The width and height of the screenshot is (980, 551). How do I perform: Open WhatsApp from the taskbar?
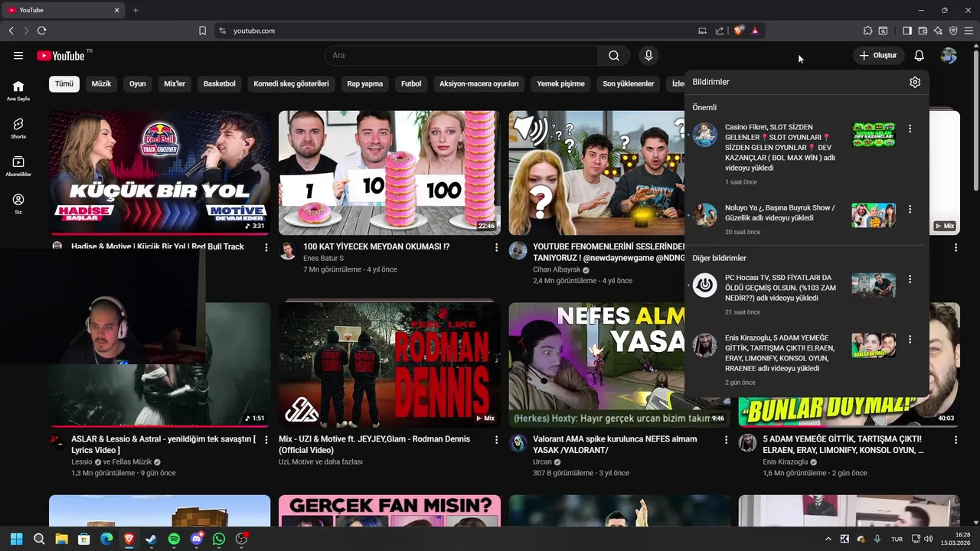click(219, 539)
